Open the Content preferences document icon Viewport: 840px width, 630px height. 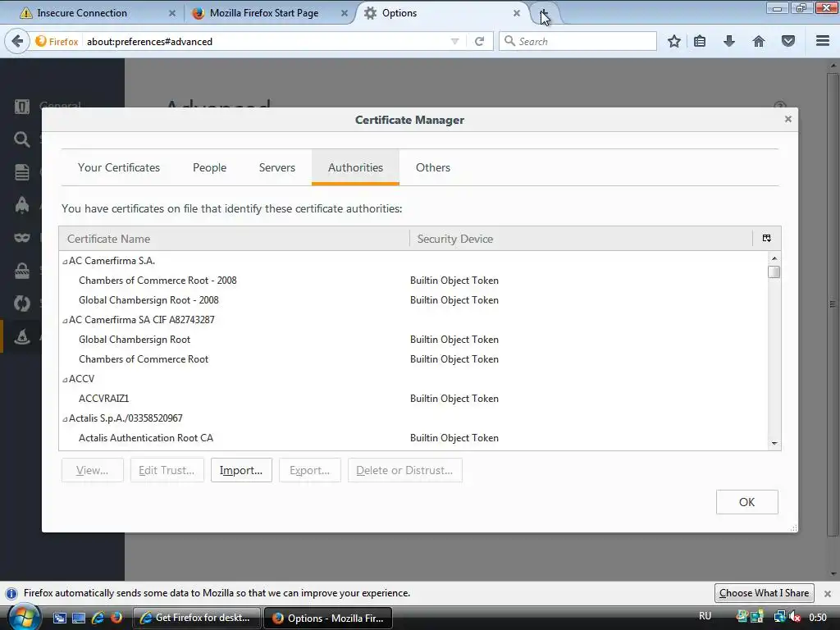click(22, 172)
